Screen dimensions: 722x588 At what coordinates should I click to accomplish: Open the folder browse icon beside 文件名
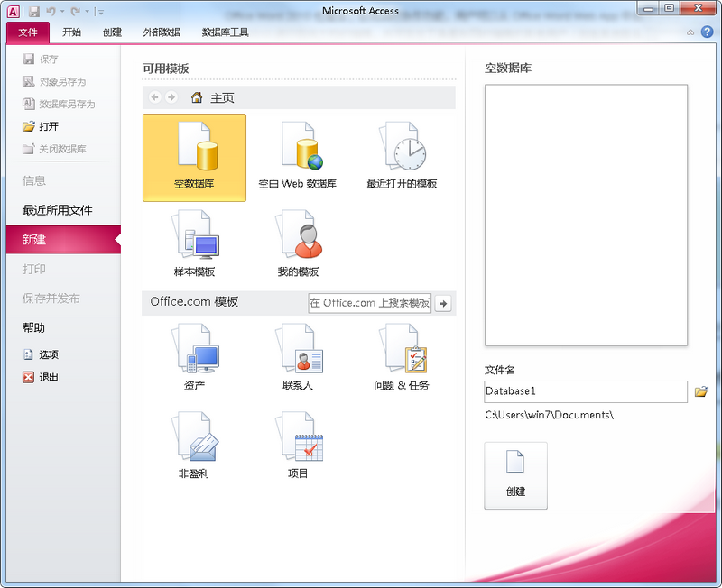701,391
